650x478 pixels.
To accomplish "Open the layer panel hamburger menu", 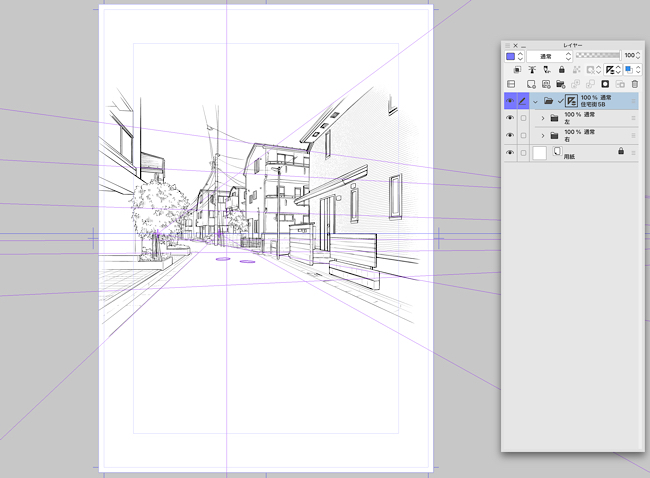I will (x=507, y=45).
